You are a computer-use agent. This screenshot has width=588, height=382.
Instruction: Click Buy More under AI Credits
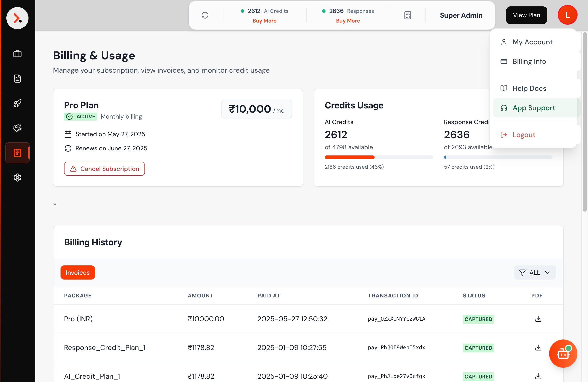click(x=264, y=21)
